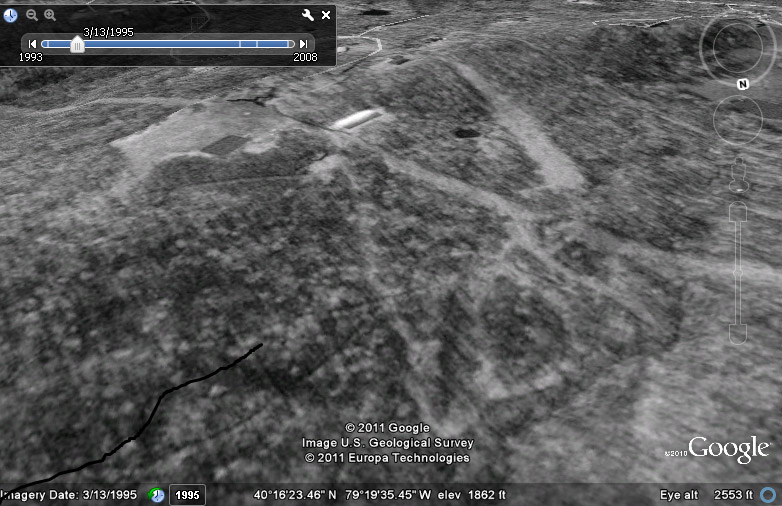This screenshot has height=506, width=782.
Task: Click the © 2011 Google copyright text
Action: [388, 428]
